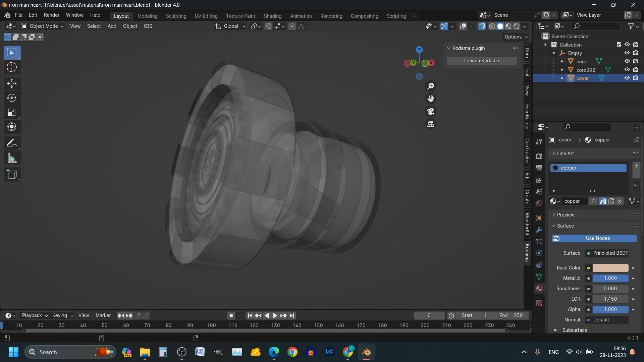Switch to UV Editing workspace tab
This screenshot has height=362, width=644.
[206, 16]
